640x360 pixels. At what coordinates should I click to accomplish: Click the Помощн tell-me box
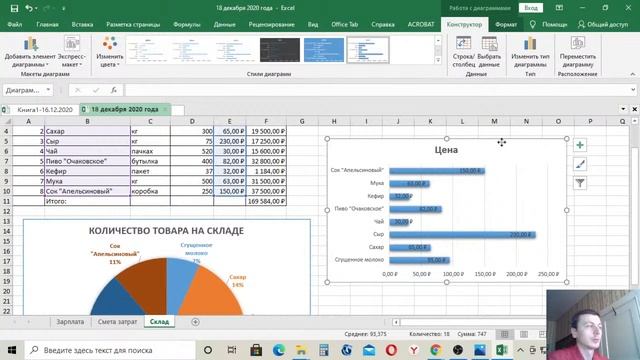549,24
